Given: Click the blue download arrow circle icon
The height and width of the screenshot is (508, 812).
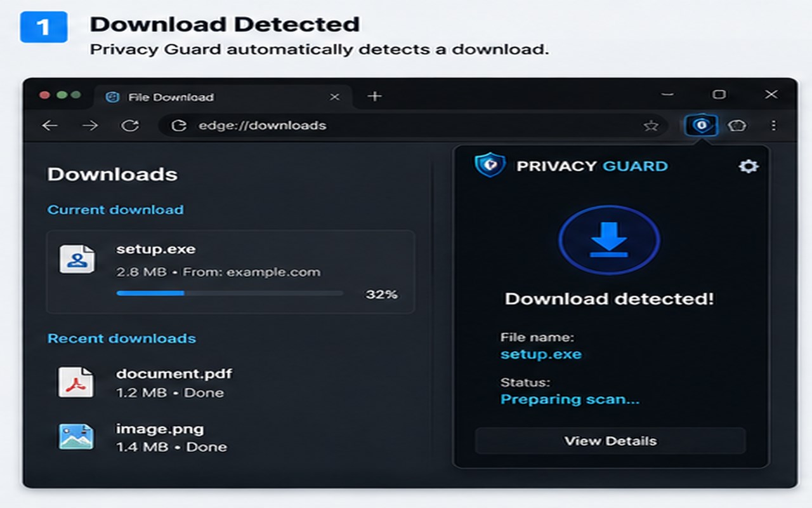Looking at the screenshot, I should coord(609,241).
